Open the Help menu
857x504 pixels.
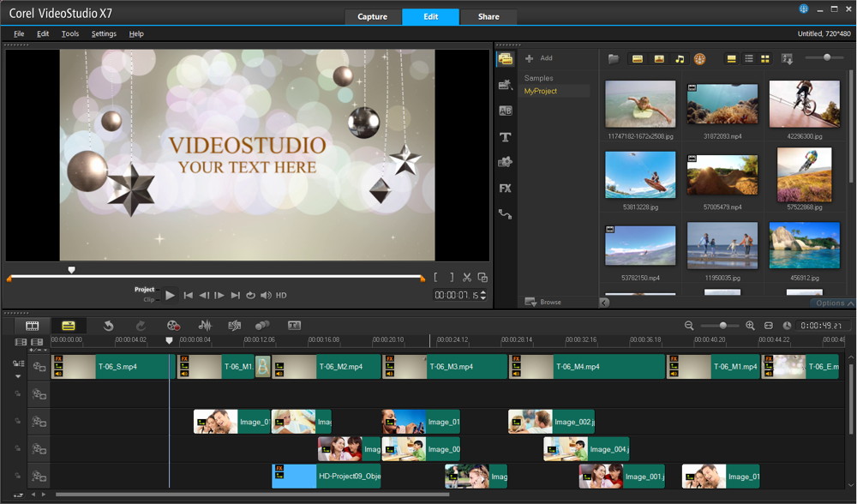[x=136, y=34]
